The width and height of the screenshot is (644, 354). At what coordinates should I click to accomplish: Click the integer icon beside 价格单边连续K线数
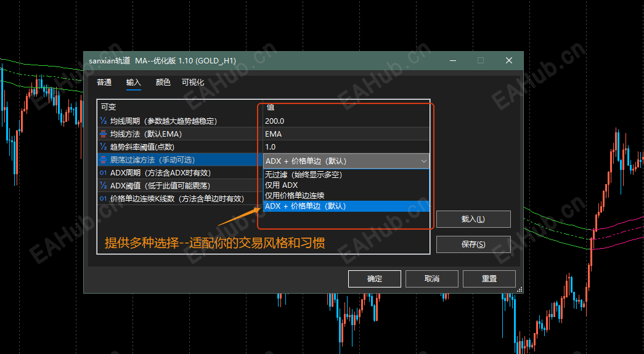pyautogui.click(x=103, y=199)
